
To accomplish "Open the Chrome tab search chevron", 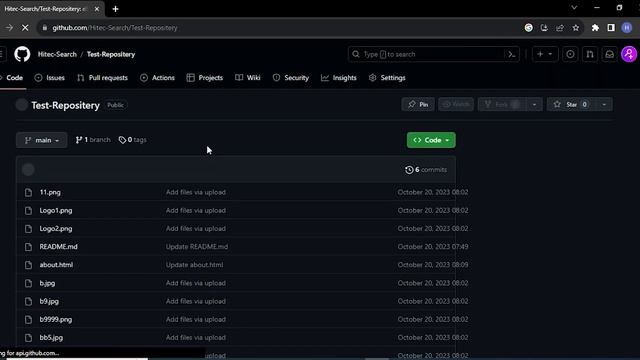I will tap(574, 8).
